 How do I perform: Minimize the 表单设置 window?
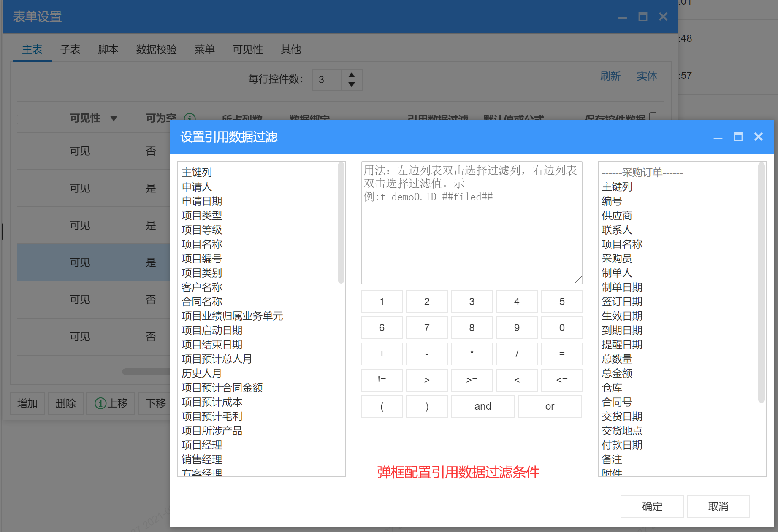[x=623, y=17]
